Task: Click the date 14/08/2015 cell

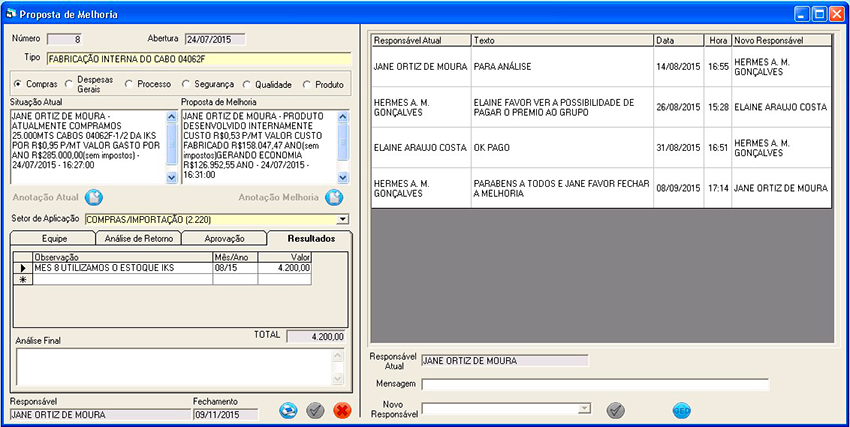Action: click(678, 67)
